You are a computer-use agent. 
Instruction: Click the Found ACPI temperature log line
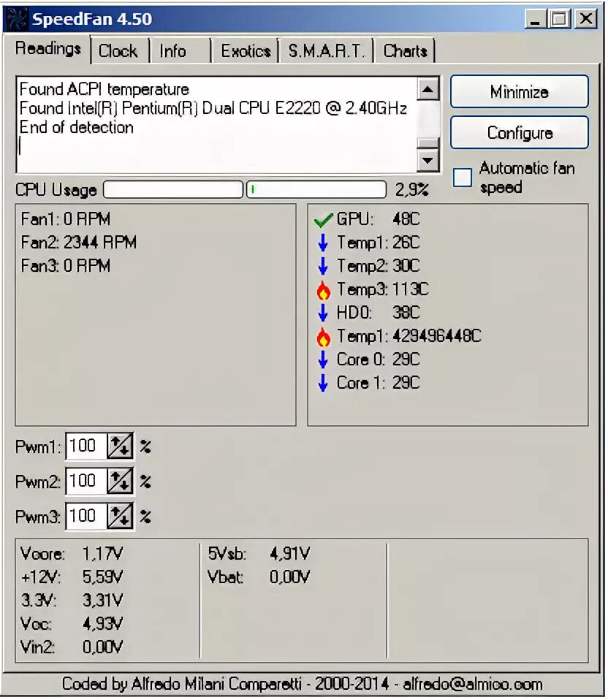tap(104, 89)
